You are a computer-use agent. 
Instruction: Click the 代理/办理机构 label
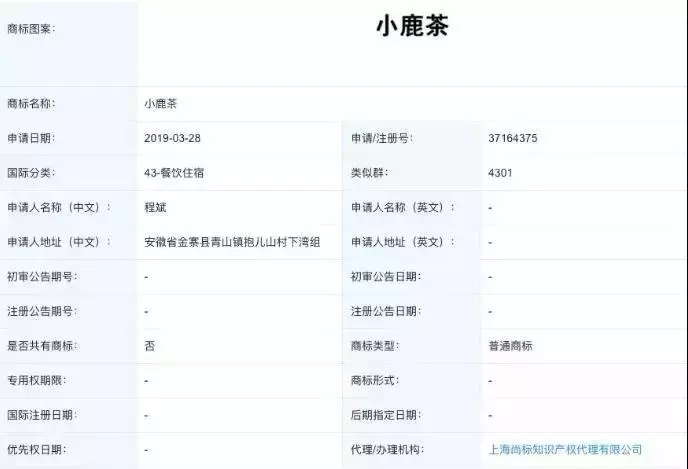click(387, 449)
